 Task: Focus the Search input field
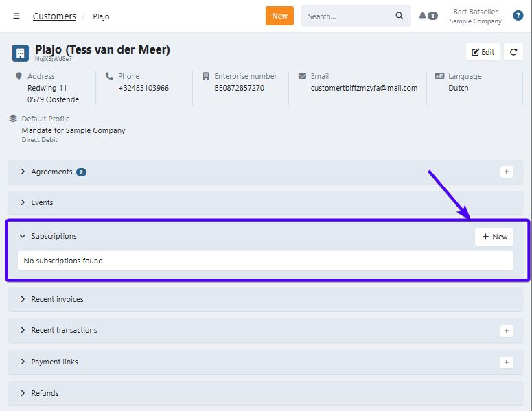347,16
